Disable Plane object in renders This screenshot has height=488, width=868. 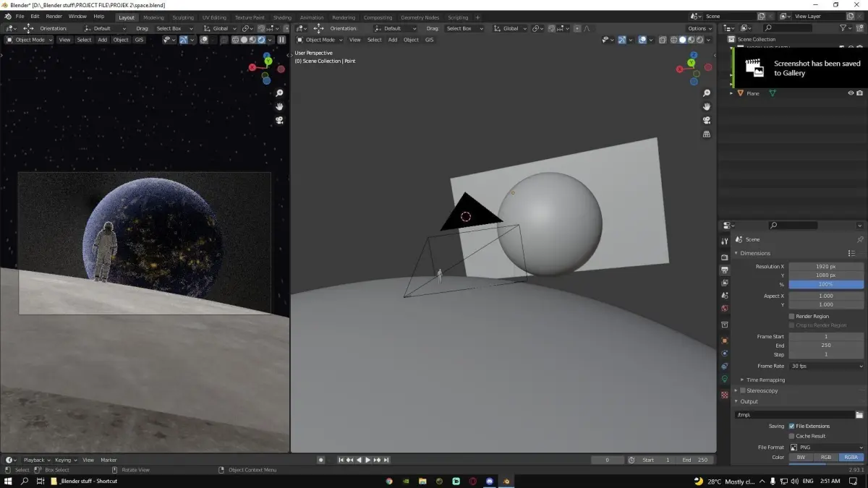click(x=859, y=93)
